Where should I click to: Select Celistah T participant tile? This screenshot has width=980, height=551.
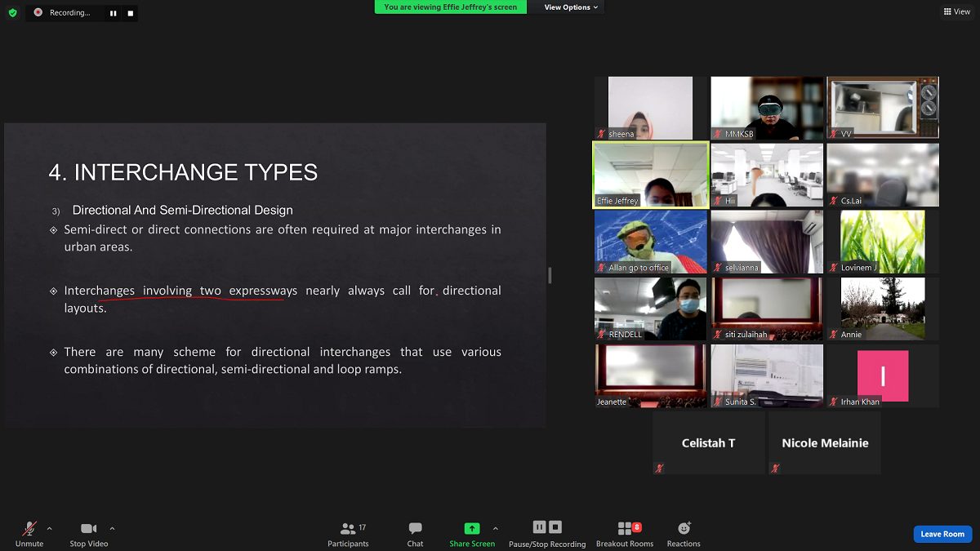coord(709,442)
